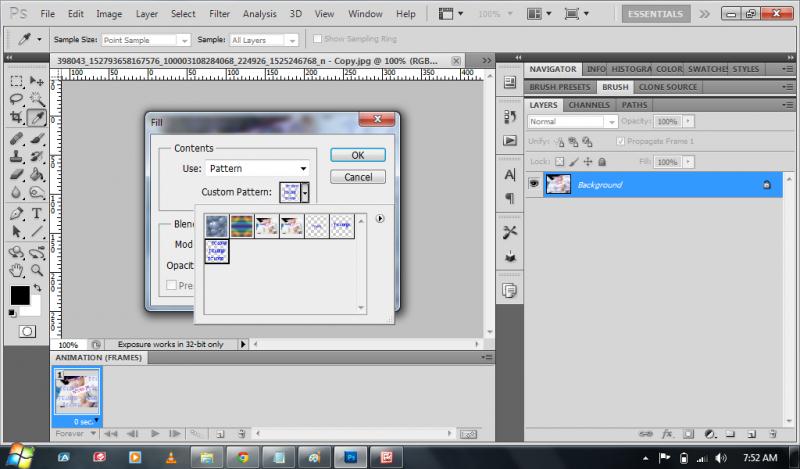Viewport: 800px width, 469px height.
Task: Select the Horizontal Type tool
Action: pos(37,213)
